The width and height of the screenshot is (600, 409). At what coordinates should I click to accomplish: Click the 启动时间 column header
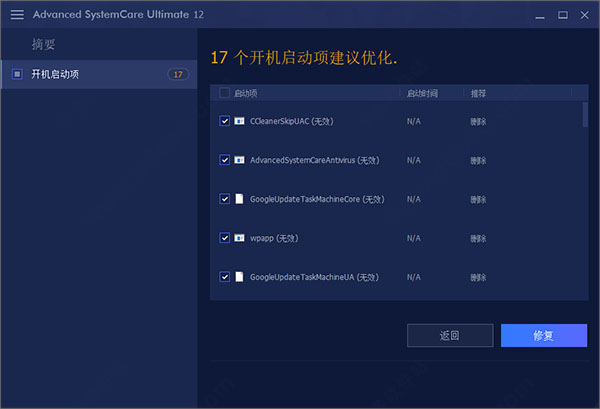(x=422, y=93)
